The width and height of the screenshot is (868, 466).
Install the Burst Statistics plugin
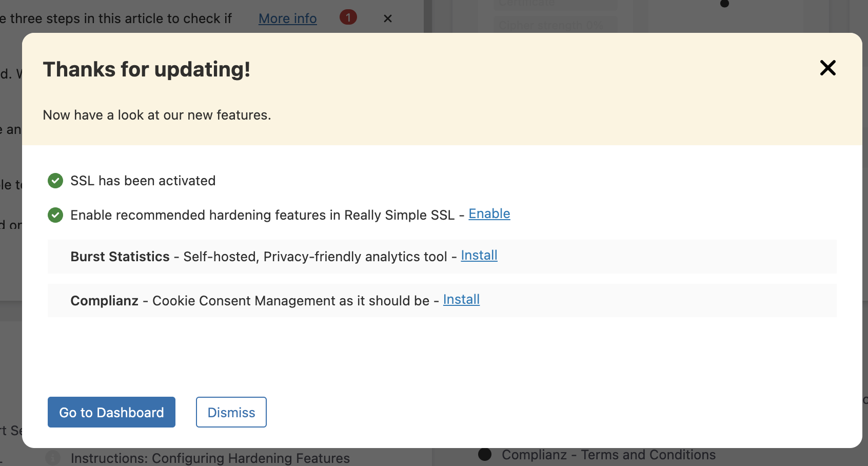tap(479, 255)
